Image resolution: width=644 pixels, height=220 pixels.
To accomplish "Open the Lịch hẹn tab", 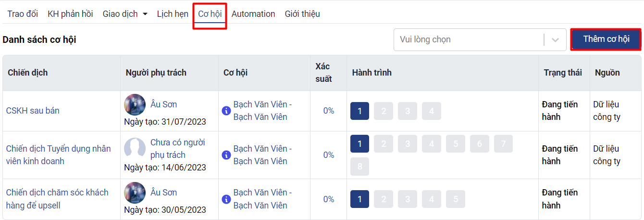I will [x=173, y=14].
